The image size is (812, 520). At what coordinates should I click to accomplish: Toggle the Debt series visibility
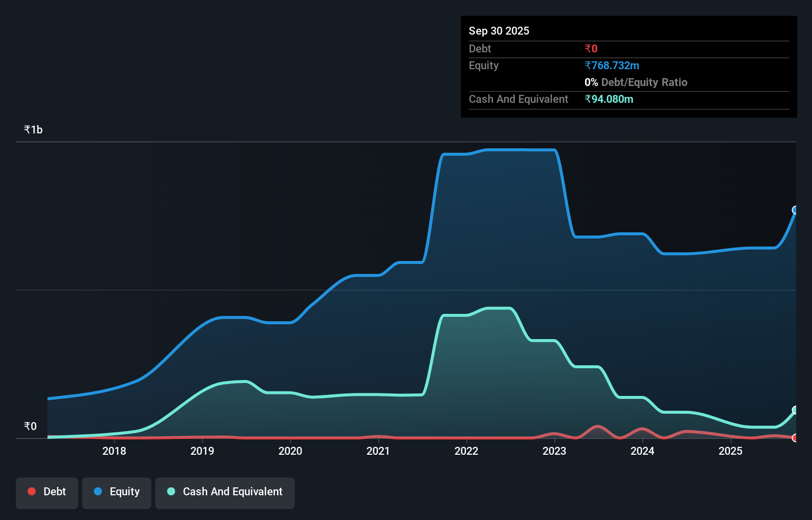coord(46,493)
